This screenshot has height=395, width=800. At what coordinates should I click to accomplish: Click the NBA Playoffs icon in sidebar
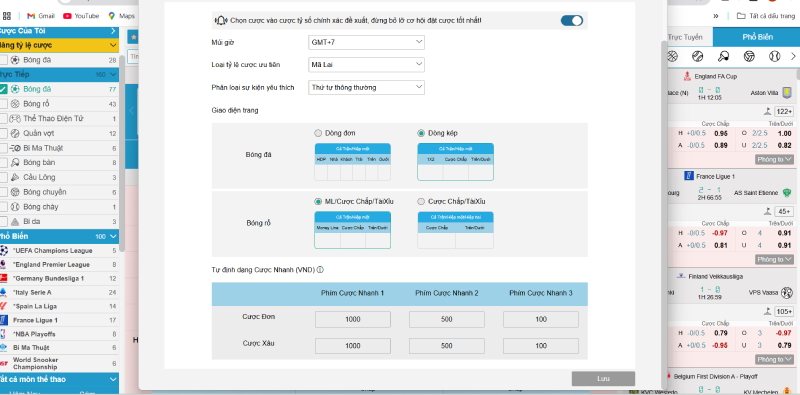(4, 334)
